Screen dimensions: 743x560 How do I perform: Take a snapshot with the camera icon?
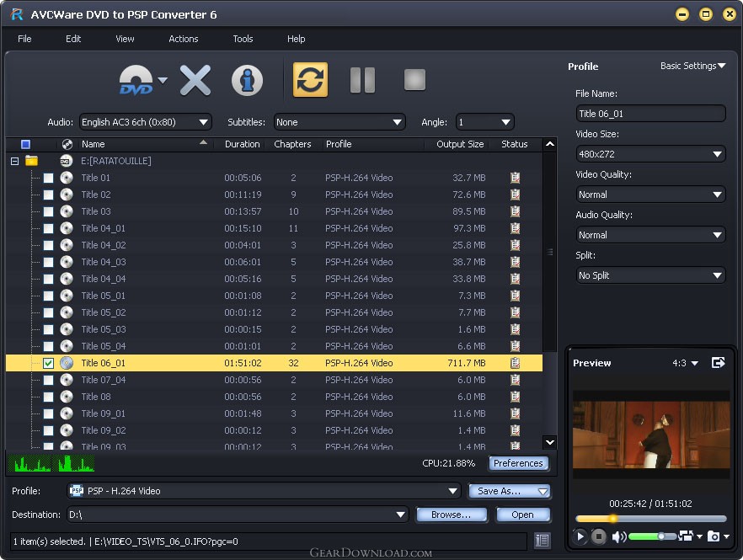(x=714, y=536)
